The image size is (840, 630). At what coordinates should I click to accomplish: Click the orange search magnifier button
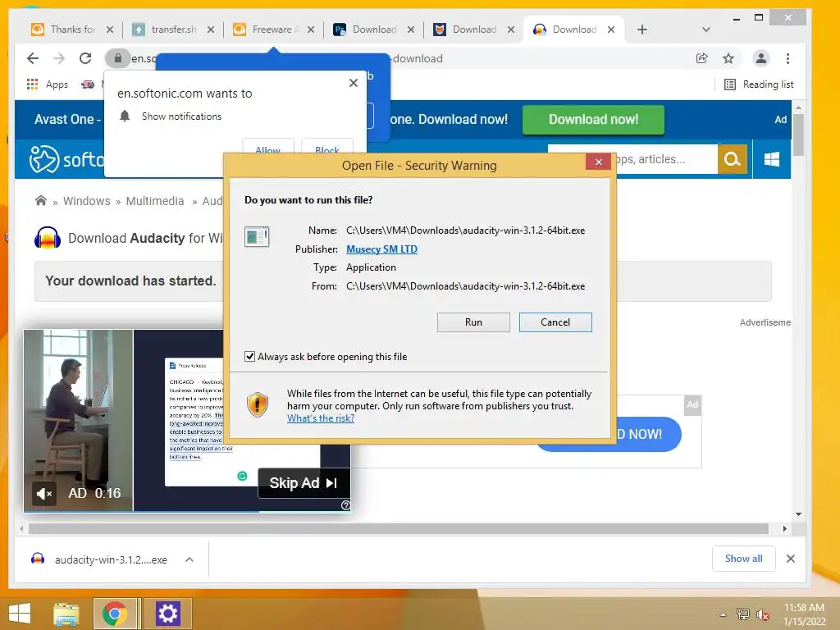pos(732,159)
